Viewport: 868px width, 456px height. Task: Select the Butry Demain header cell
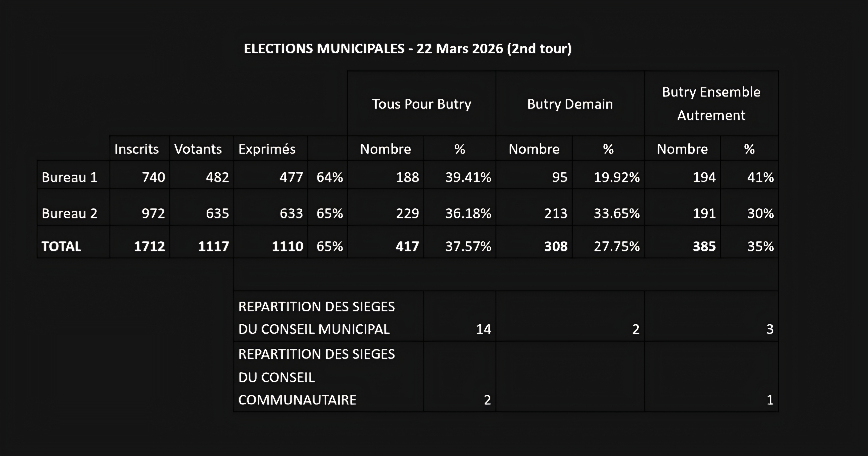click(570, 104)
